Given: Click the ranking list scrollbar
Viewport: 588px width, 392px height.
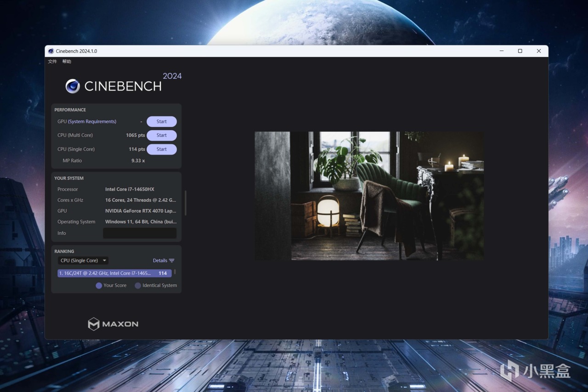Looking at the screenshot, I should coord(175,272).
